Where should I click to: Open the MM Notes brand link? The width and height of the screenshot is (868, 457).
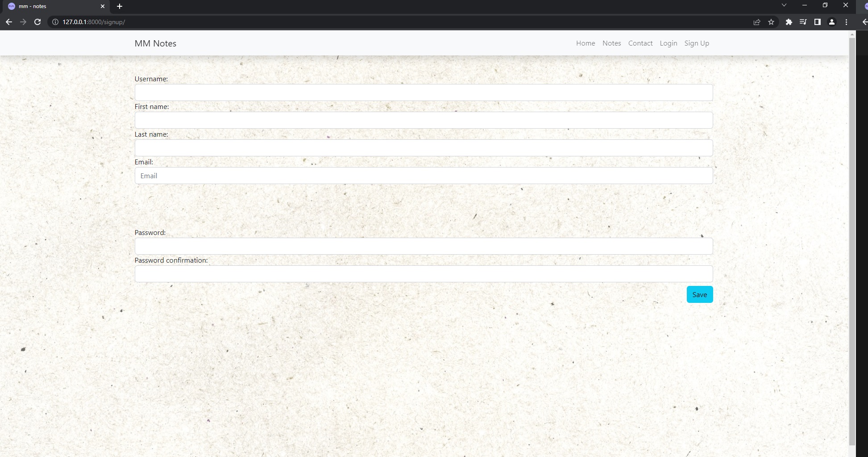point(155,43)
